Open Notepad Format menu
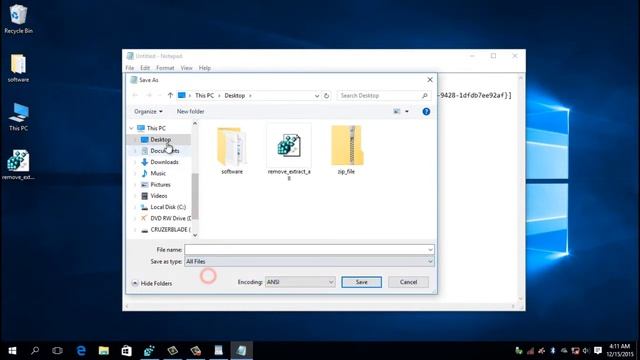640x360 pixels. (165, 68)
